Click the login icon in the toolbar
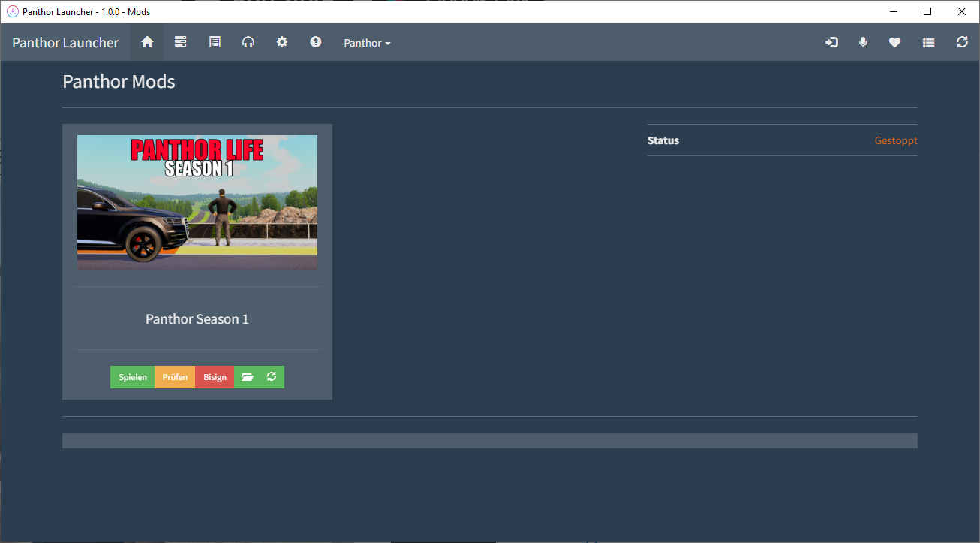This screenshot has width=980, height=543. click(831, 42)
